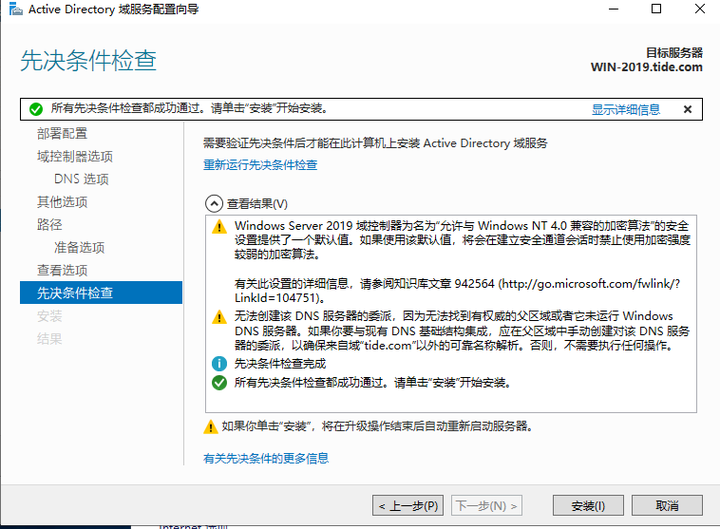Screen dimensions: 720x529
Task: Click the LinkId=104751 knowledge base text
Action: click(278, 298)
